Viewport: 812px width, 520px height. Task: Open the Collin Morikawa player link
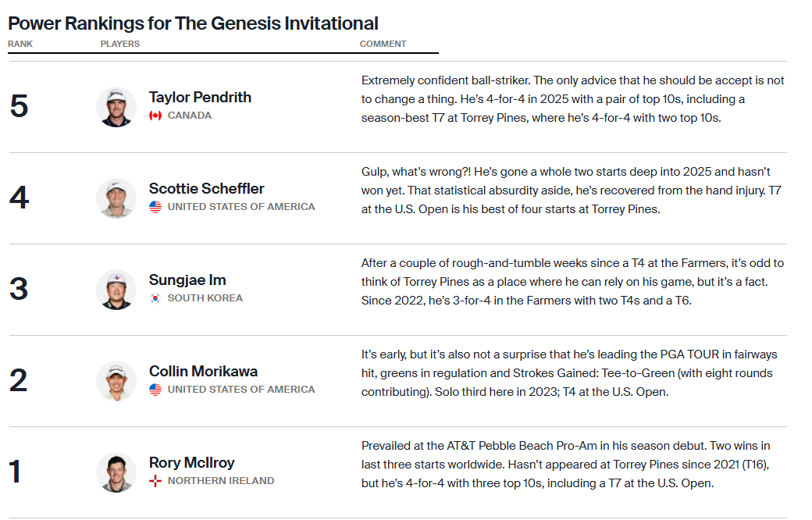tap(204, 372)
